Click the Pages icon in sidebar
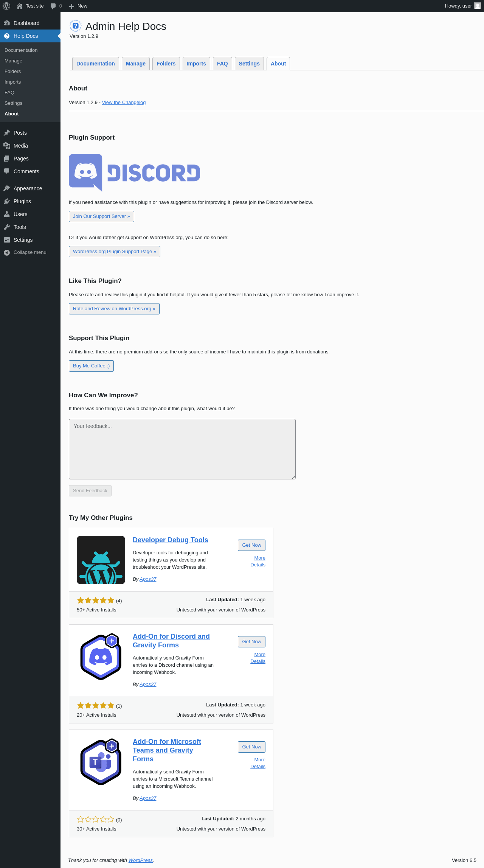This screenshot has height=868, width=484. point(7,159)
